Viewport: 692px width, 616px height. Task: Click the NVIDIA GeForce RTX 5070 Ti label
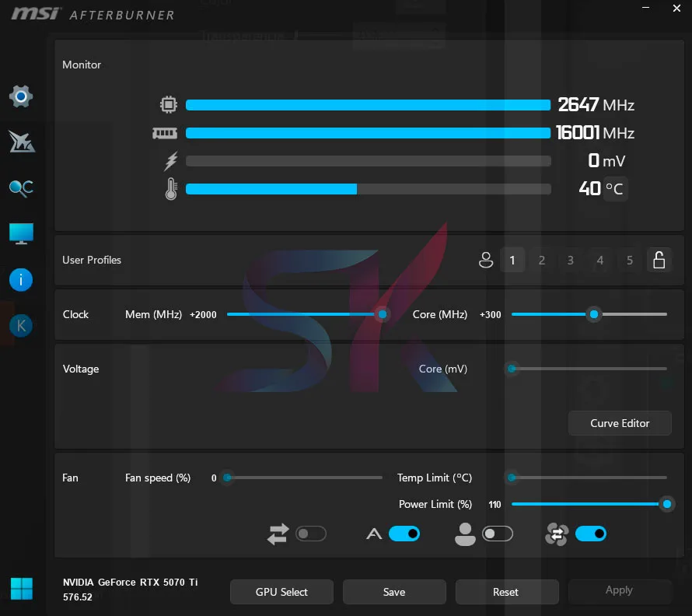tap(130, 582)
